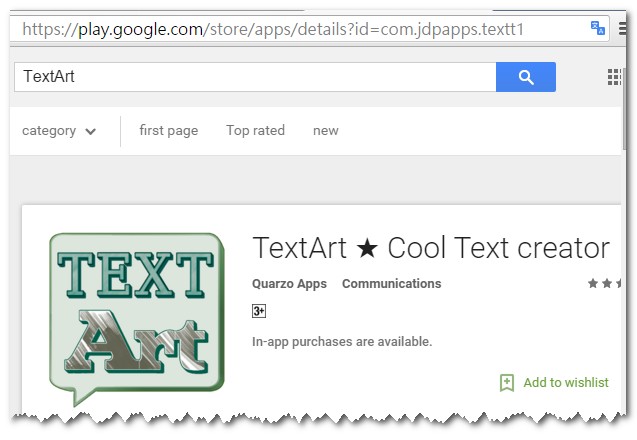Screen dimensions: 637x440
Task: Switch to the first page tab
Action: (168, 131)
